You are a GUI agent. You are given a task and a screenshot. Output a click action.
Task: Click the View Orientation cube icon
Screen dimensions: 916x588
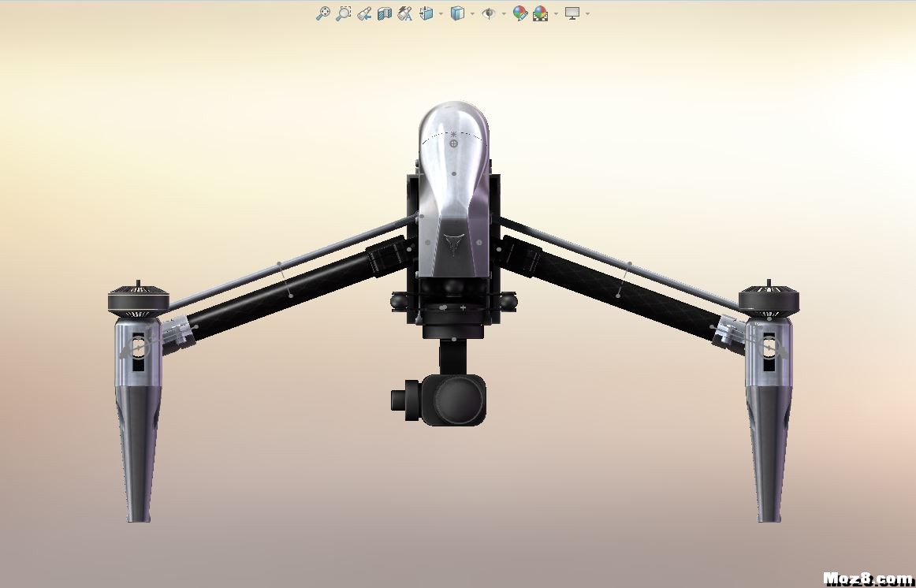pos(426,13)
